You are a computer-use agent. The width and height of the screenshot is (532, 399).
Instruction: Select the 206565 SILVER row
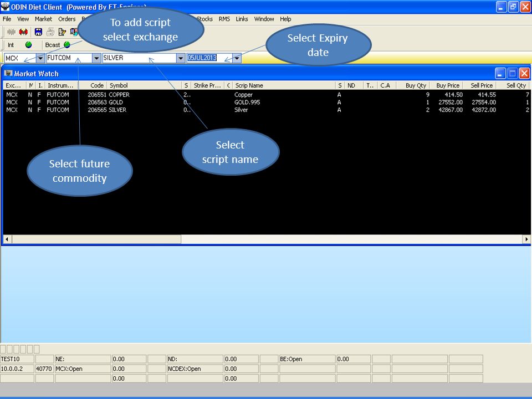[267, 110]
